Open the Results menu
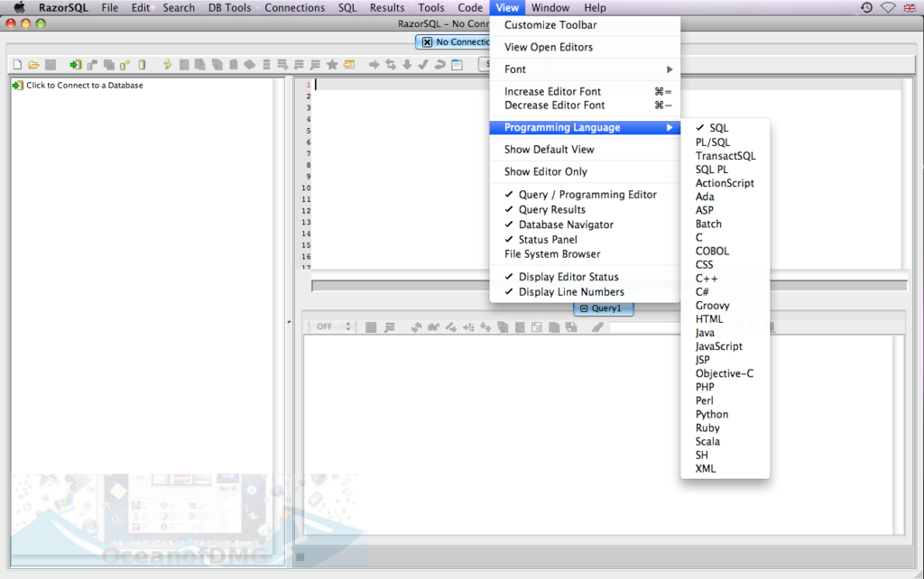 point(387,7)
